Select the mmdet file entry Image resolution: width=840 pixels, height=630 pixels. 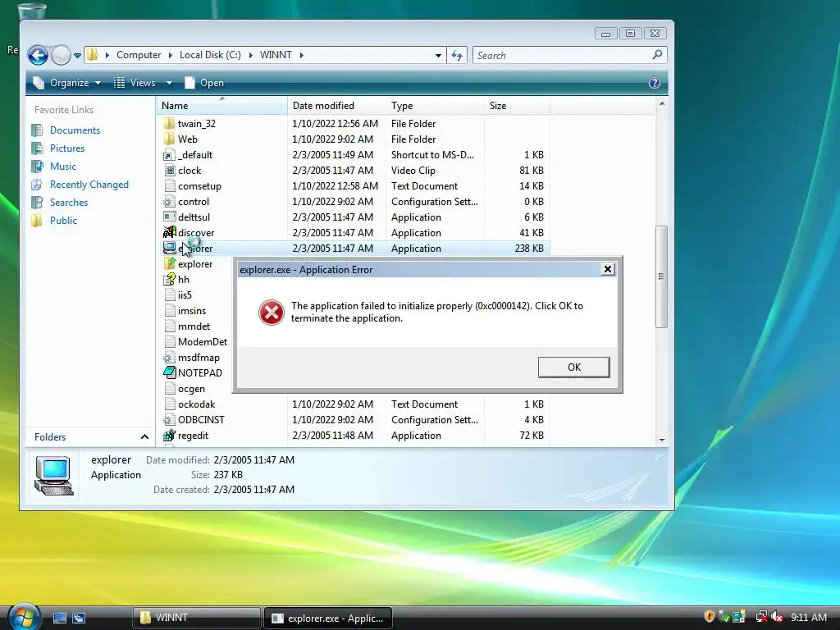(194, 326)
